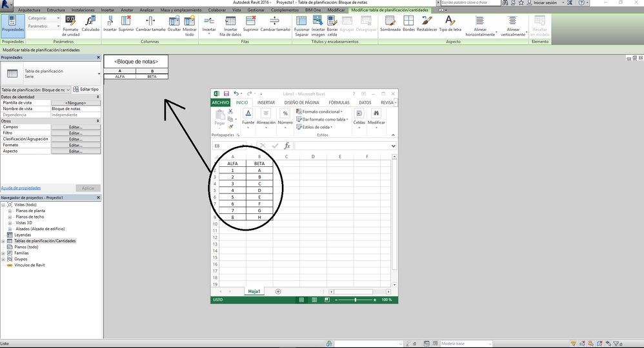Screen dimensions: 644x348
Task: Click Plantilla de vista Ninguno button
Action: 75,103
